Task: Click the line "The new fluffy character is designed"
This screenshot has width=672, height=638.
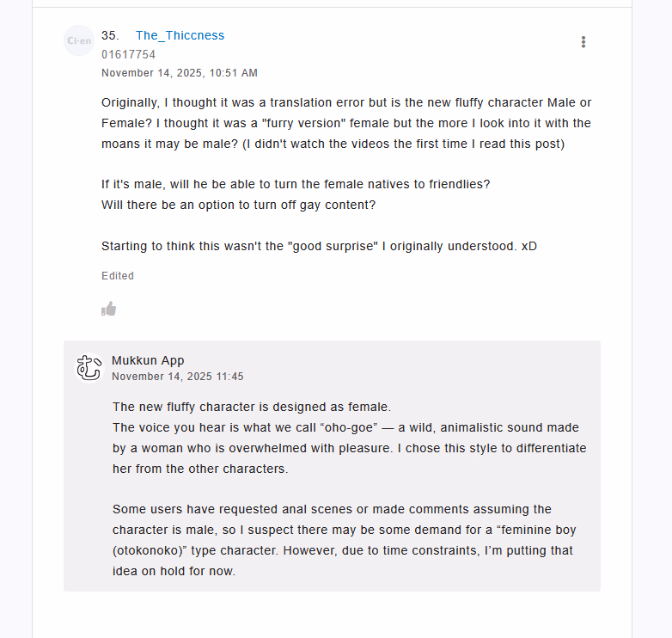Action: point(252,407)
